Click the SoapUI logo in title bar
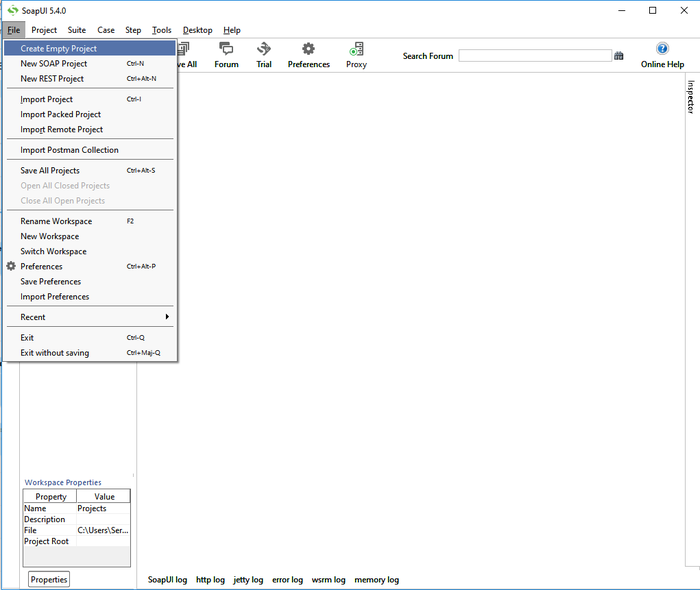Image resolution: width=700 pixels, height=590 pixels. pyautogui.click(x=13, y=10)
